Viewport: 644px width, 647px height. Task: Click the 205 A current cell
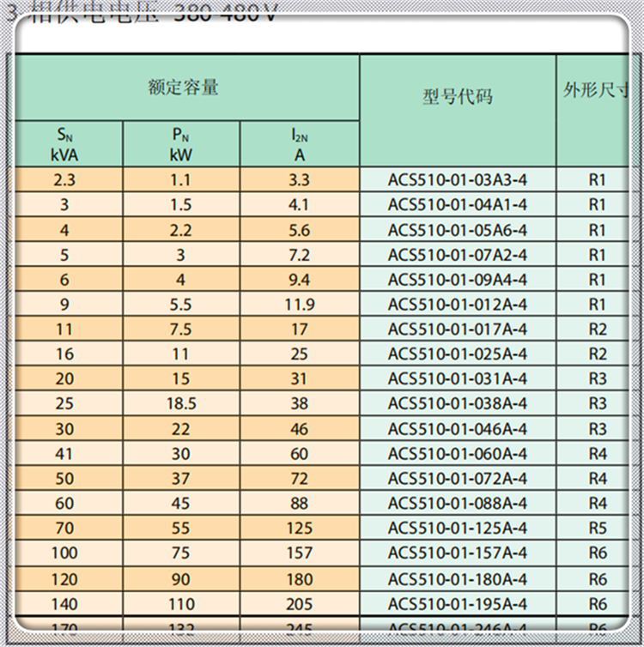[300, 604]
